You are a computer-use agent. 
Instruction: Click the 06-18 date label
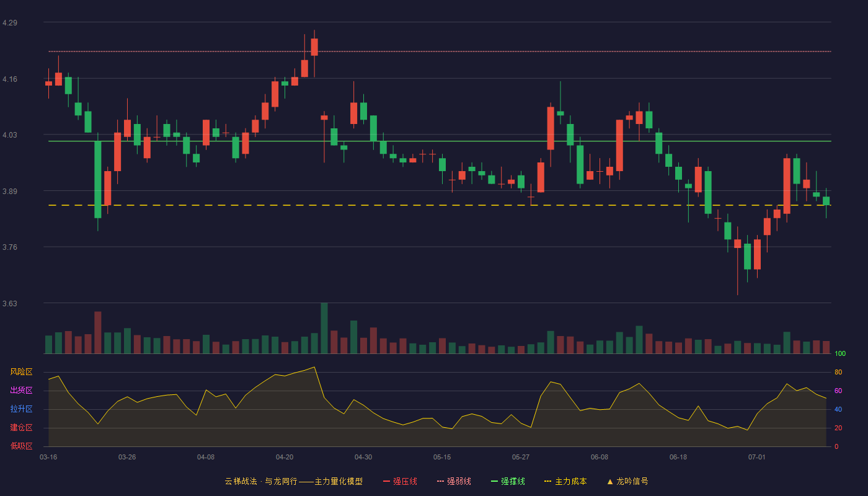[678, 457]
